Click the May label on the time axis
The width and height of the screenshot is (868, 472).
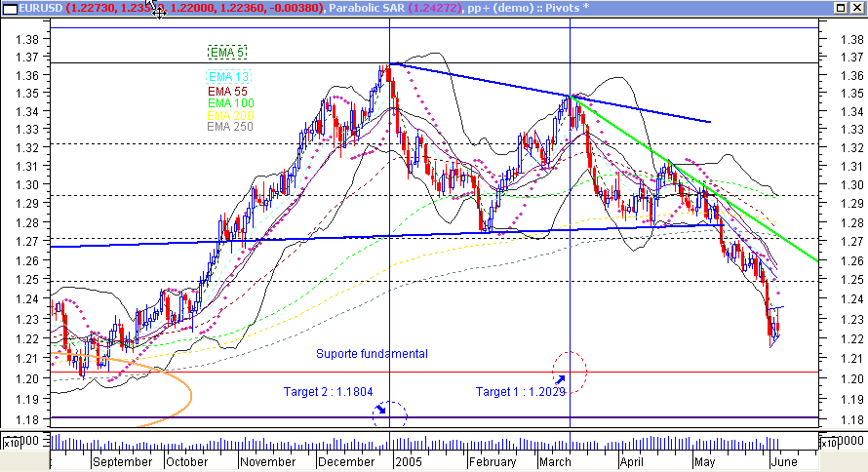704,462
